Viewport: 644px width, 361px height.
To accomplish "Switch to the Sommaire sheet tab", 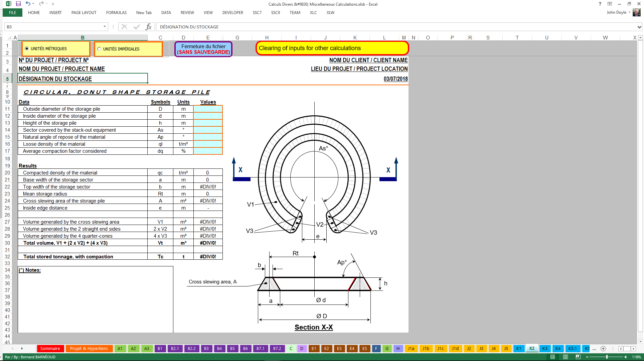I will [x=50, y=349].
